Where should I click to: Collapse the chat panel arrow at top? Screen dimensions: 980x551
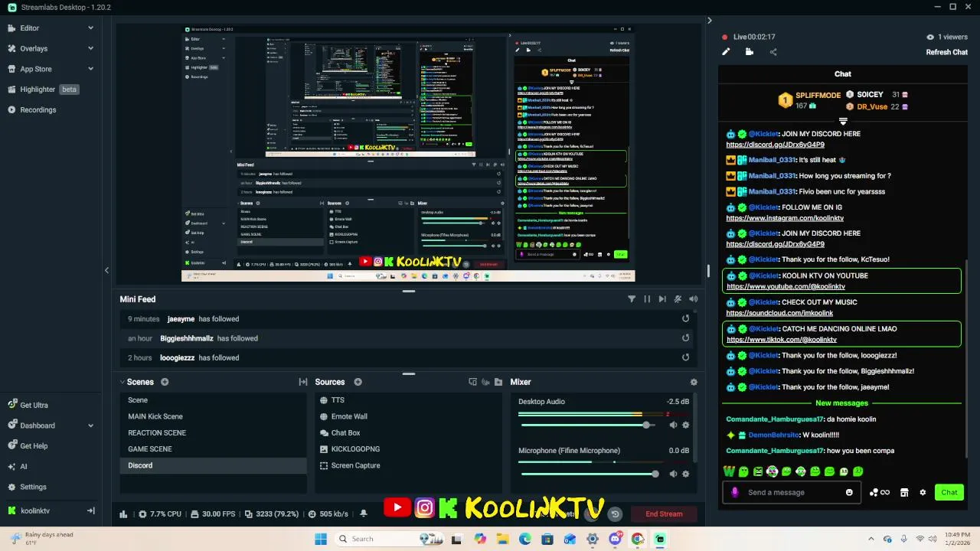tap(709, 21)
